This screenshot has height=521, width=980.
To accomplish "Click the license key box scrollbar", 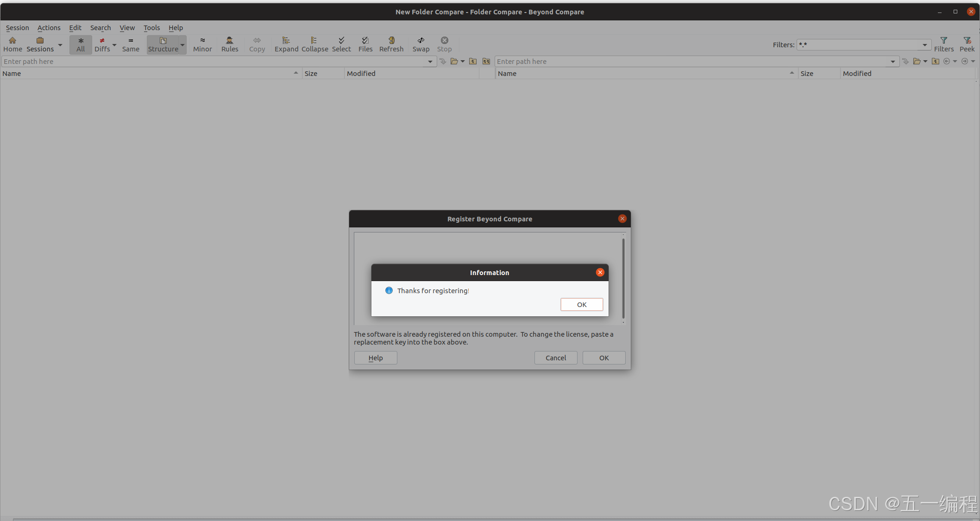I will pyautogui.click(x=623, y=279).
